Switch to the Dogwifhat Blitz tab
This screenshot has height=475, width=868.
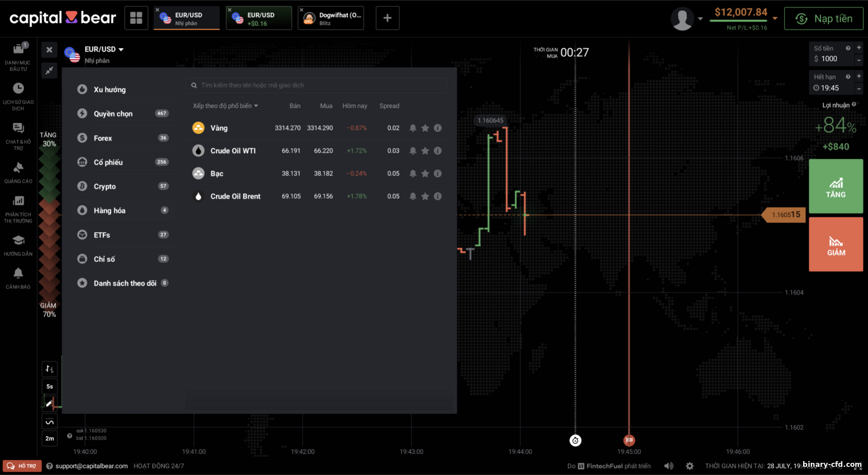coord(332,19)
